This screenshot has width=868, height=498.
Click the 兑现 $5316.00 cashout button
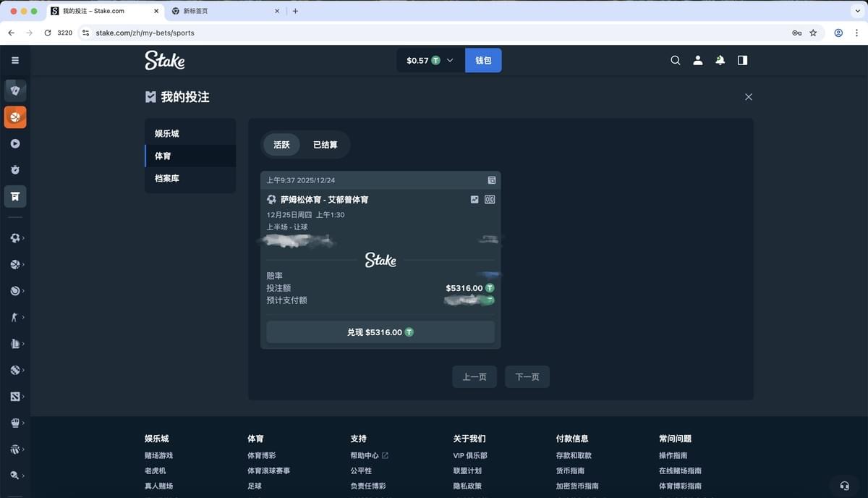point(380,332)
